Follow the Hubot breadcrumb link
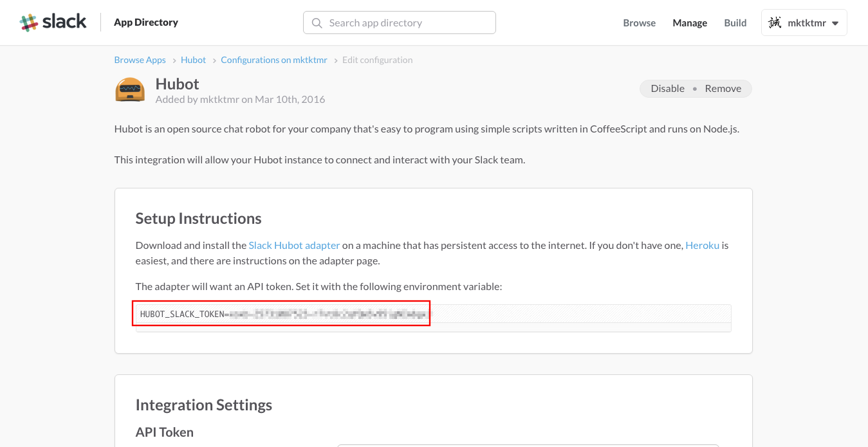This screenshot has height=447, width=868. pyautogui.click(x=194, y=60)
